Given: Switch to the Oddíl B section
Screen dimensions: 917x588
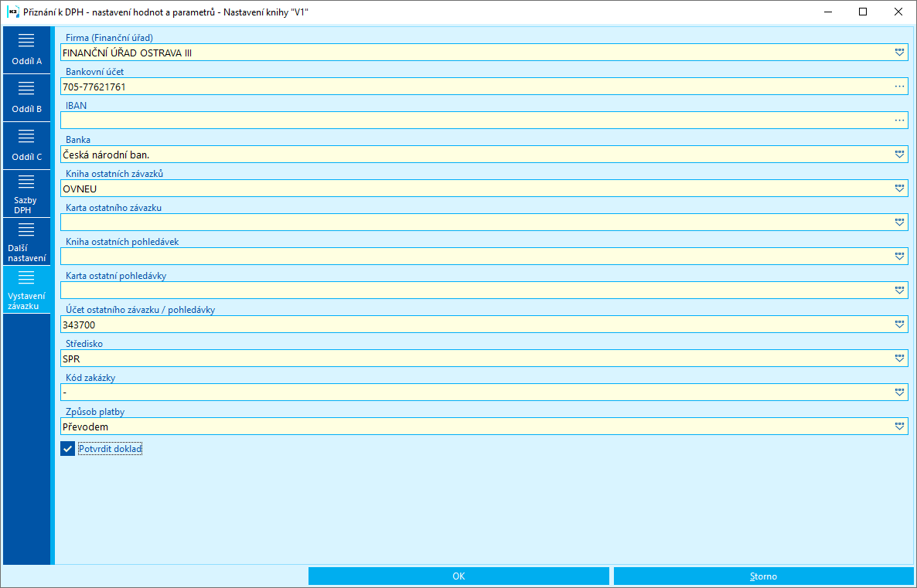Looking at the screenshot, I should (26, 97).
